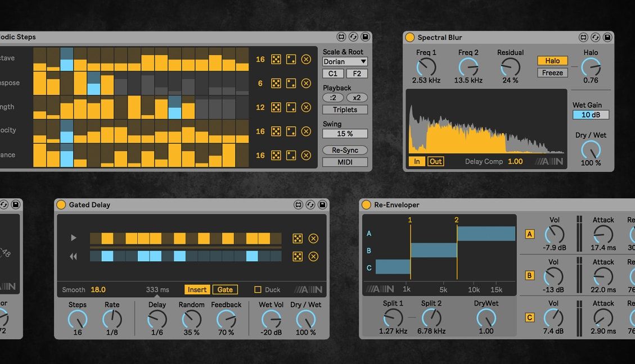
Task: Clear Gated Delay reverse step row
Action: point(313,256)
